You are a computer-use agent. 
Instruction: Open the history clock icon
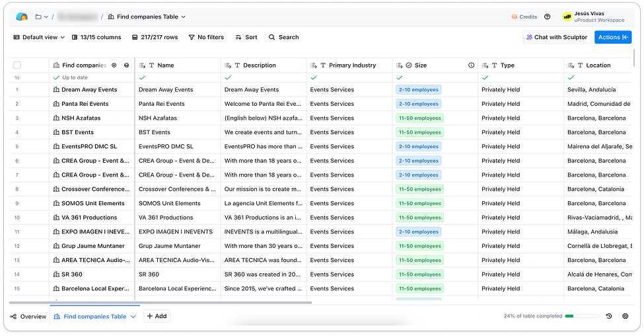pyautogui.click(x=609, y=316)
